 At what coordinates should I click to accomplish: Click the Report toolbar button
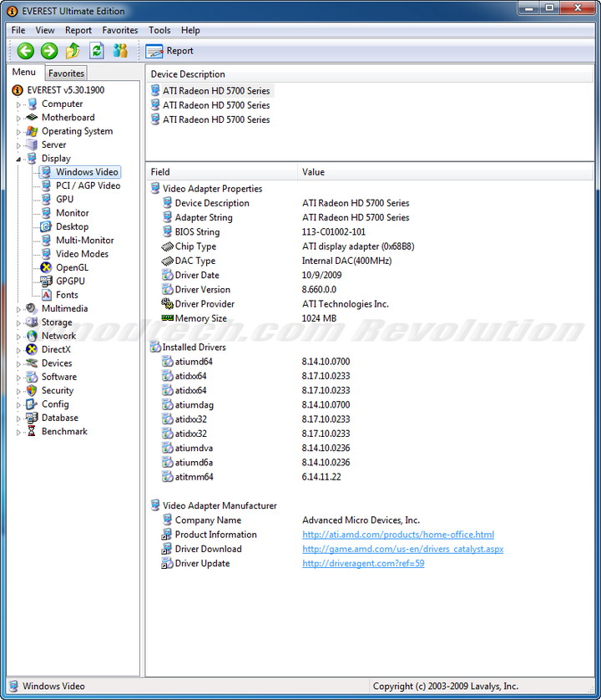click(169, 51)
